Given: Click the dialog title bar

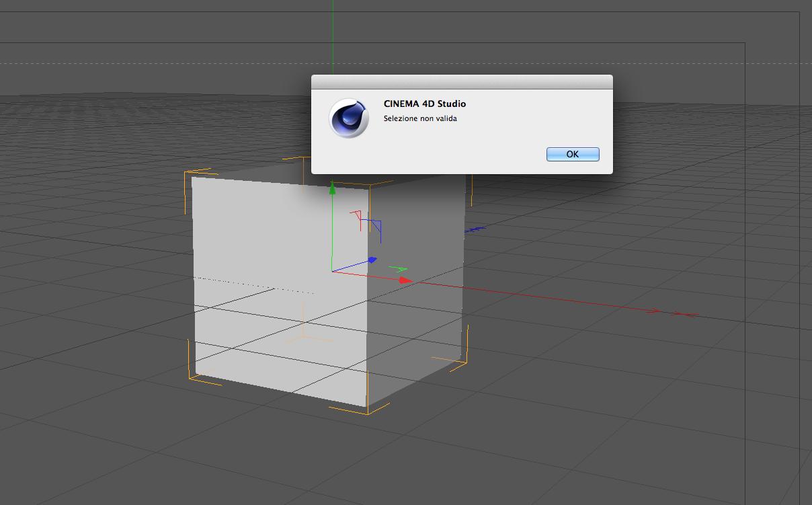Looking at the screenshot, I should [x=462, y=82].
